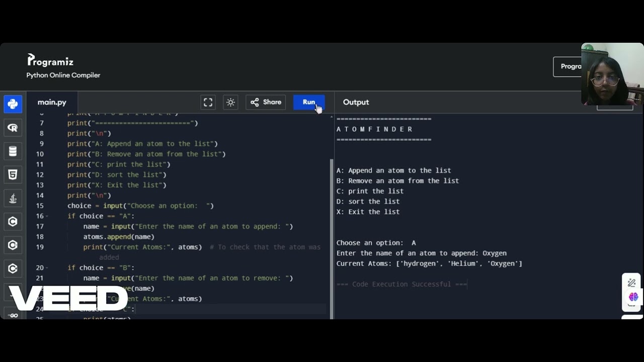
Task: Toggle fullscreen editor mode
Action: [x=208, y=102]
